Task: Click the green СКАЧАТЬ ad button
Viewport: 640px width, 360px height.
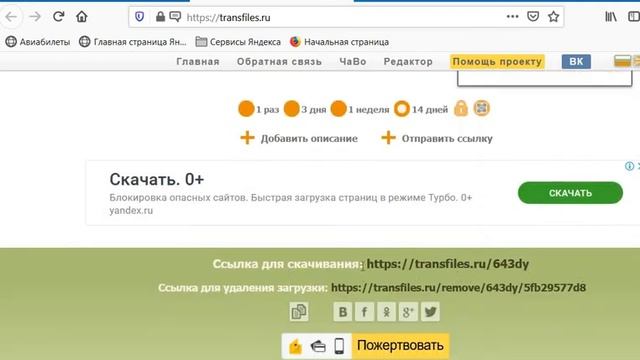Action: pos(570,193)
